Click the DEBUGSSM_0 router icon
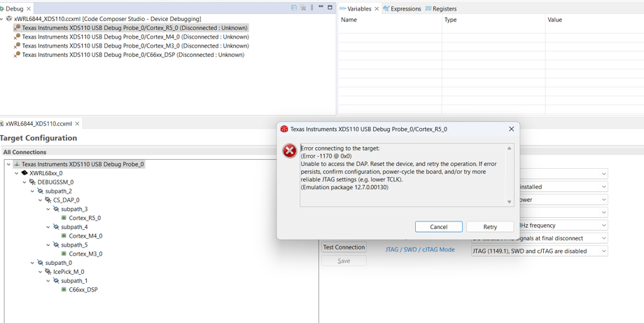The height and width of the screenshot is (323, 644). (x=32, y=182)
